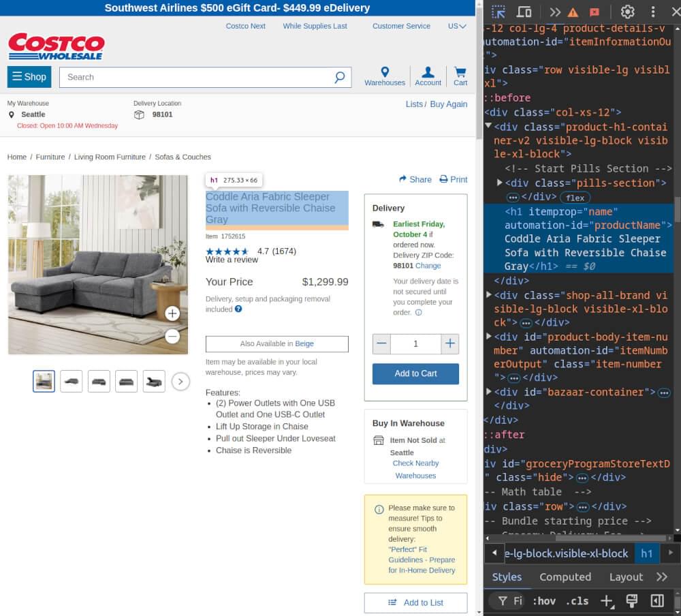
Task: Toggle .cls class editor in Styles pane
Action: pos(577,601)
